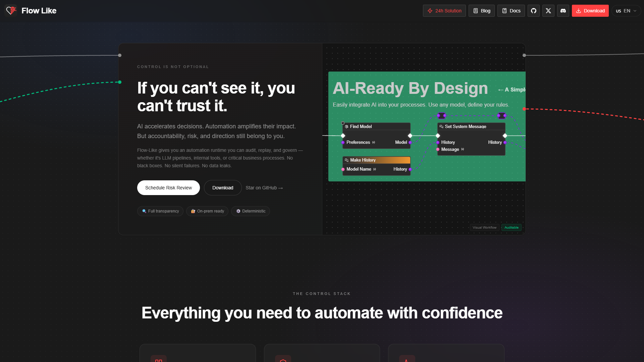Screen dimensions: 644x362
Task: Select the Full transparency tag
Action: click(160, 211)
